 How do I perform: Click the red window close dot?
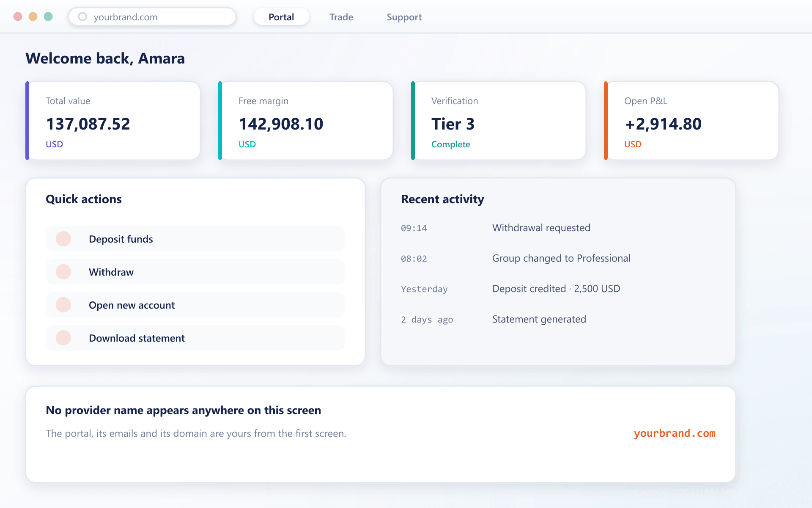18,17
